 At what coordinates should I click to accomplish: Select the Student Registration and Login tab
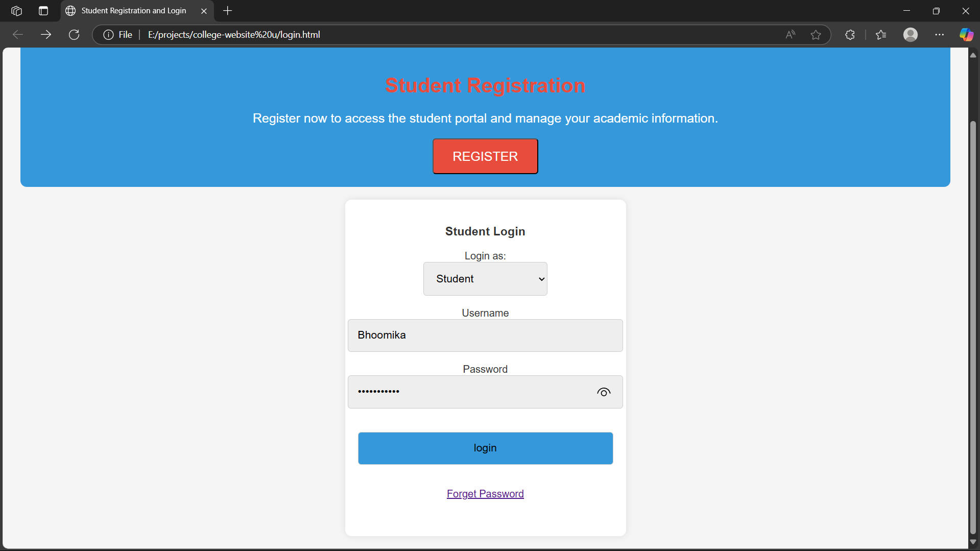tap(134, 11)
